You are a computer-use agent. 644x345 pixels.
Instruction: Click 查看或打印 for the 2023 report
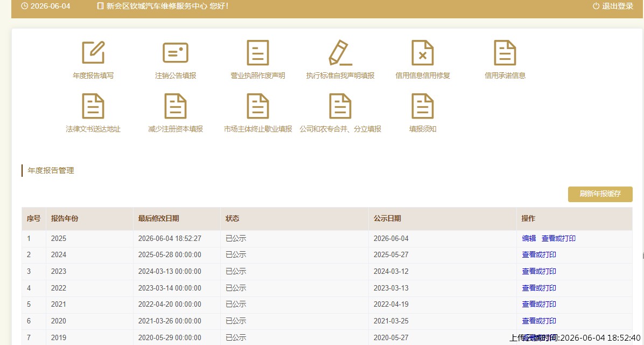[x=539, y=271]
